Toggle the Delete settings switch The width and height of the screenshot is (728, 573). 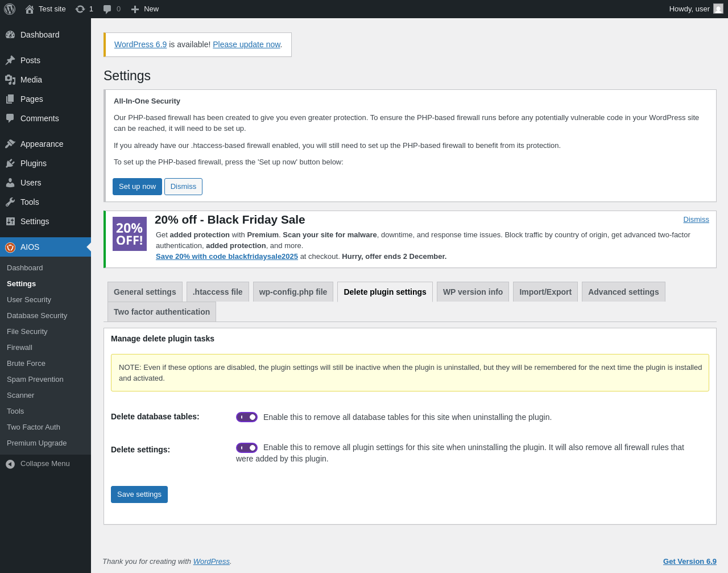pos(247,448)
